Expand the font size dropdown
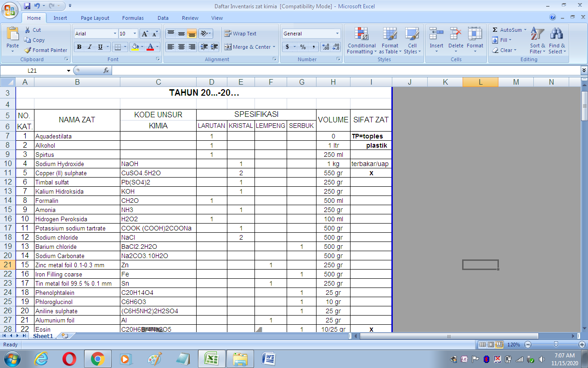The image size is (588, 368). click(135, 34)
